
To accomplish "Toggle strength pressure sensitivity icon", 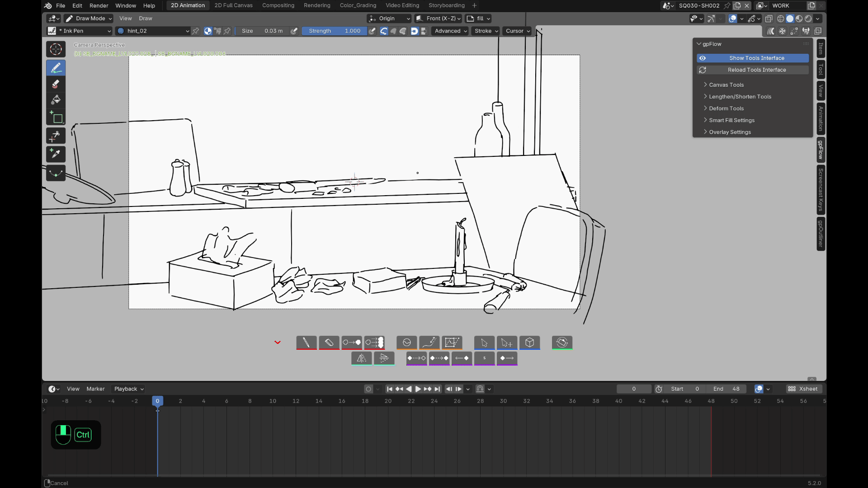I will pos(372,31).
